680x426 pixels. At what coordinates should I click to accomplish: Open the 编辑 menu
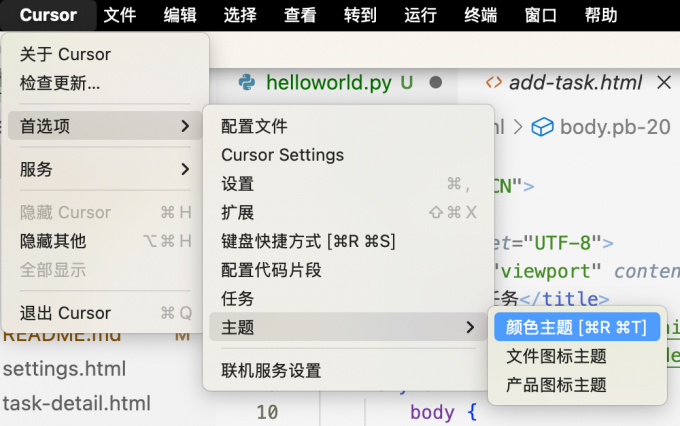coord(180,15)
